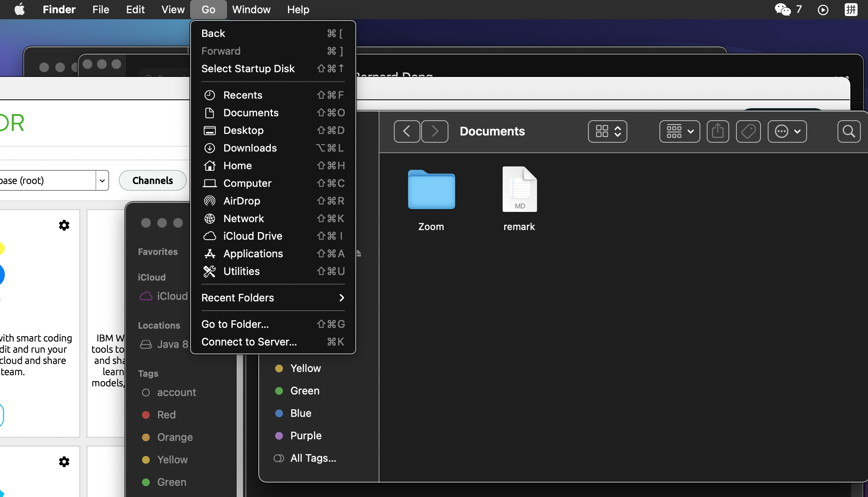
Task: Open the Edit menu
Action: tap(135, 9)
